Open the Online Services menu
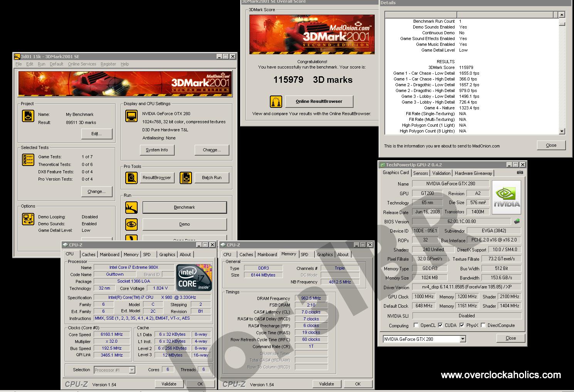Image resolution: width=574 pixels, height=392 pixels. [82, 64]
